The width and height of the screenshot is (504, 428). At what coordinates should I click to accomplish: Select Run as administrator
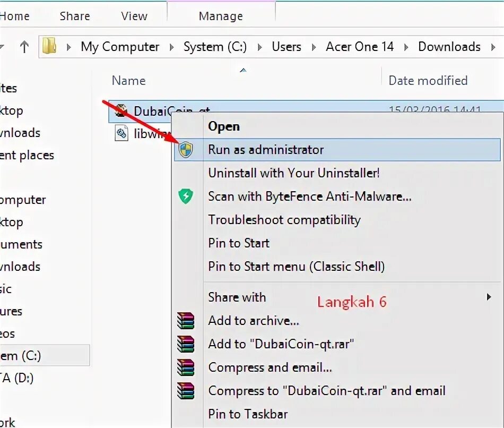point(337,150)
